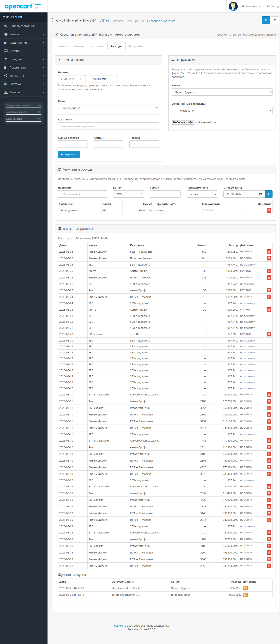Viewport: 280px width, 644px height.
Task: Open Панель состояния dashboard in sidebar
Action: (24, 26)
